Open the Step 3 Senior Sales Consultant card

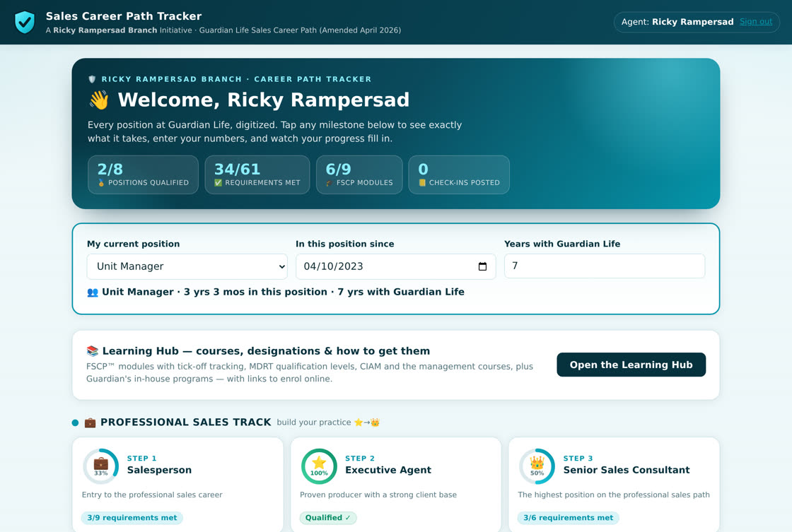(614, 485)
